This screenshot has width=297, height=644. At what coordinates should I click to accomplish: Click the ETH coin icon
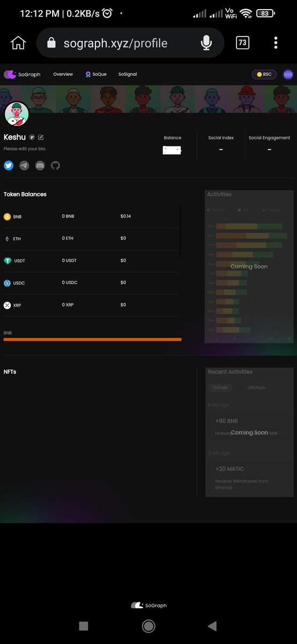7,239
